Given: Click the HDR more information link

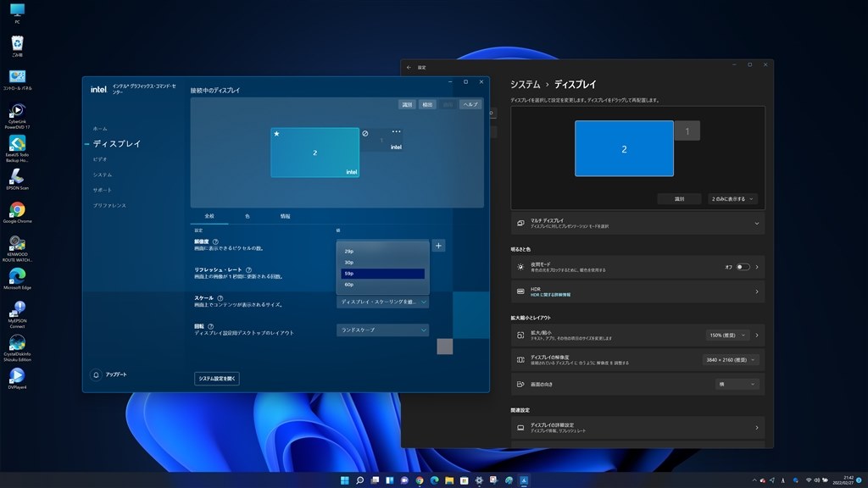Looking at the screenshot, I should pyautogui.click(x=550, y=295).
